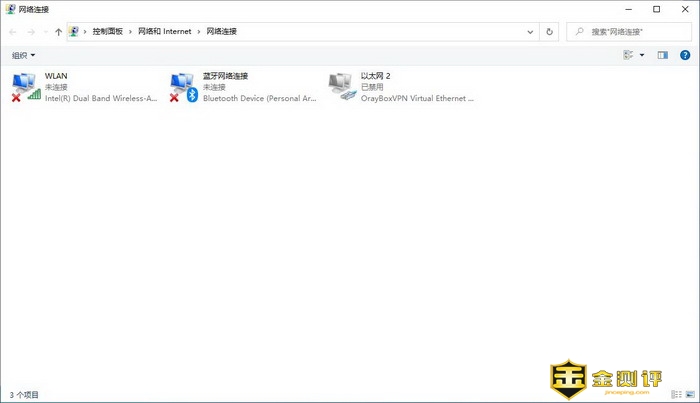This screenshot has height=403, width=700.
Task: Click the back navigation arrow
Action: coord(13,32)
